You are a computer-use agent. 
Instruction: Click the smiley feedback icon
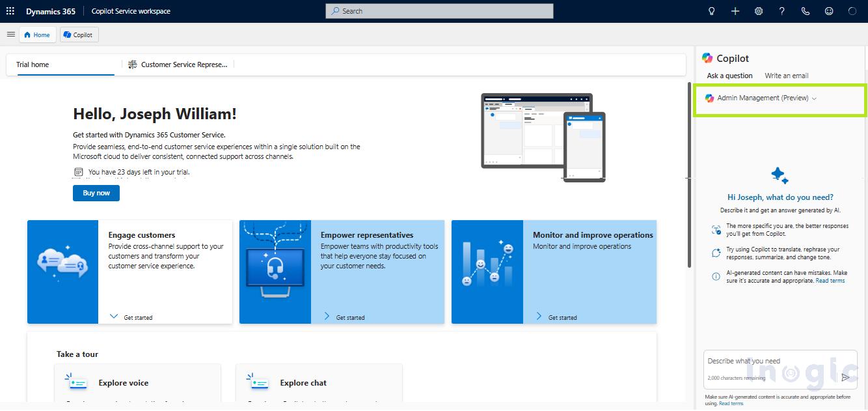(x=829, y=11)
